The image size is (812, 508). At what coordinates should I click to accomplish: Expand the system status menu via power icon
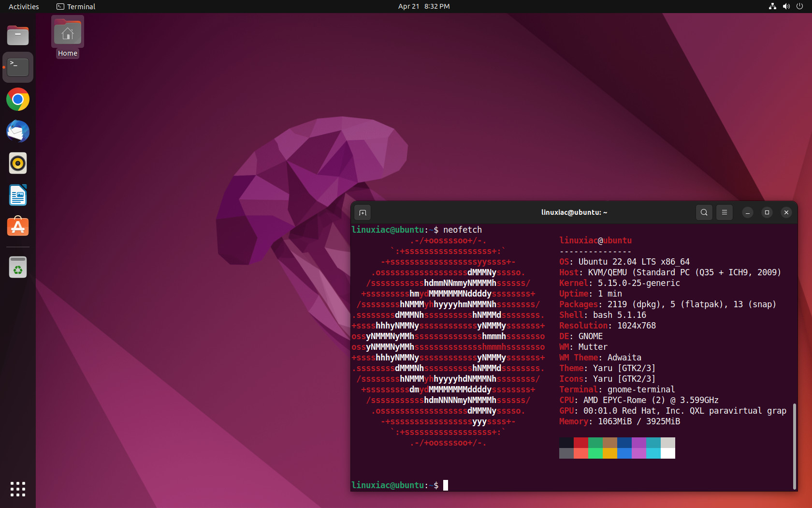coord(799,6)
